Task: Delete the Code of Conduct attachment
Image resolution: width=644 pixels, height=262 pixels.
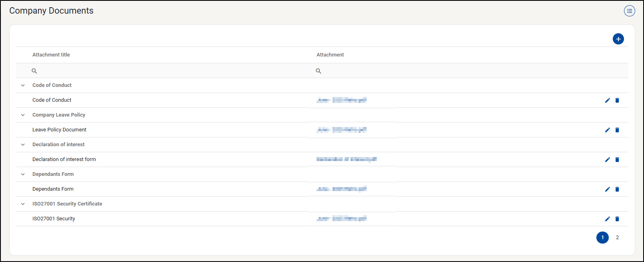Action: coord(617,100)
